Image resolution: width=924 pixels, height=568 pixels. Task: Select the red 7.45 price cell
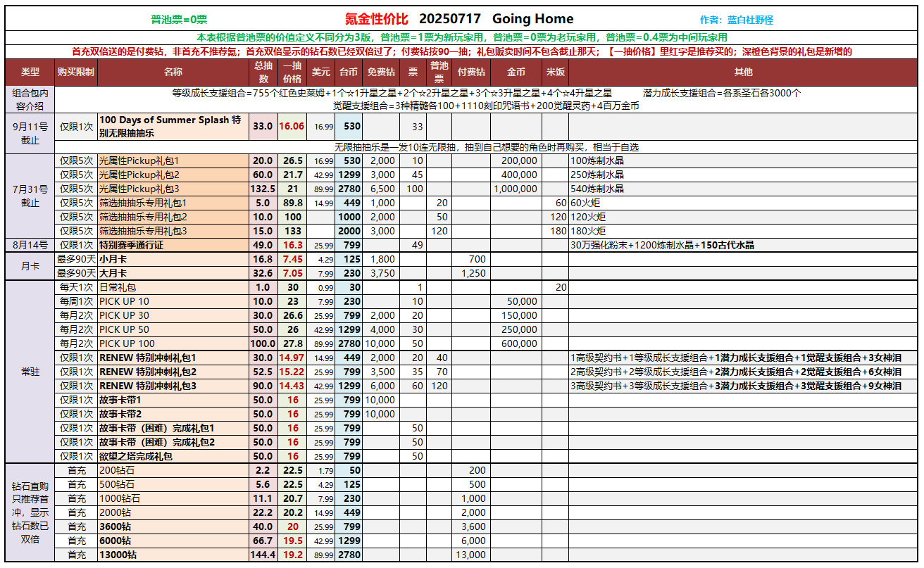coord(292,259)
